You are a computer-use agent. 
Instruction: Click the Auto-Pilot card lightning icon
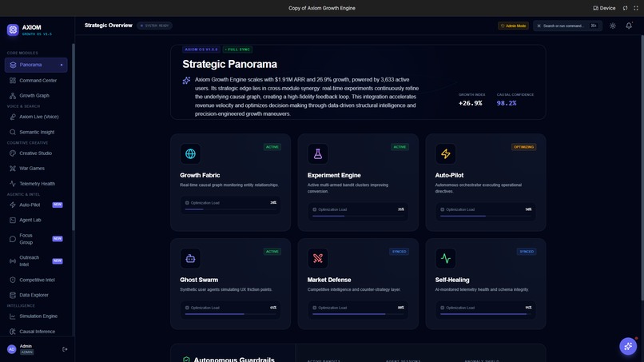coord(446,153)
